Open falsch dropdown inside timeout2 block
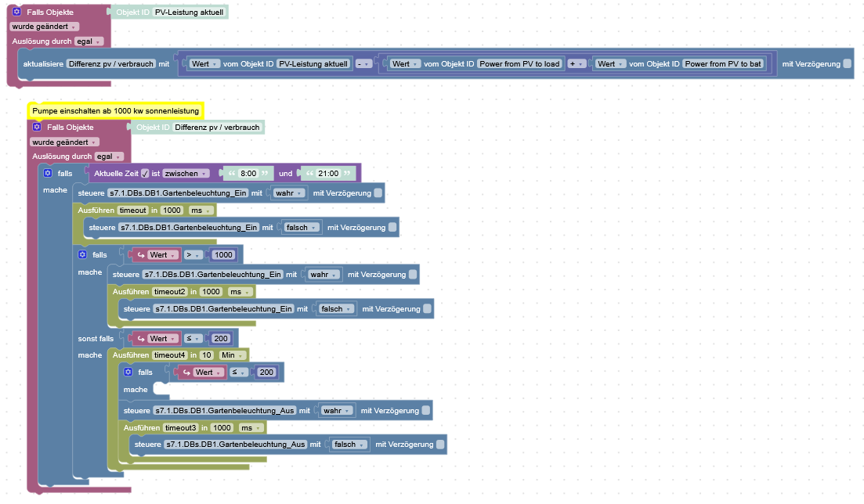 [337, 309]
